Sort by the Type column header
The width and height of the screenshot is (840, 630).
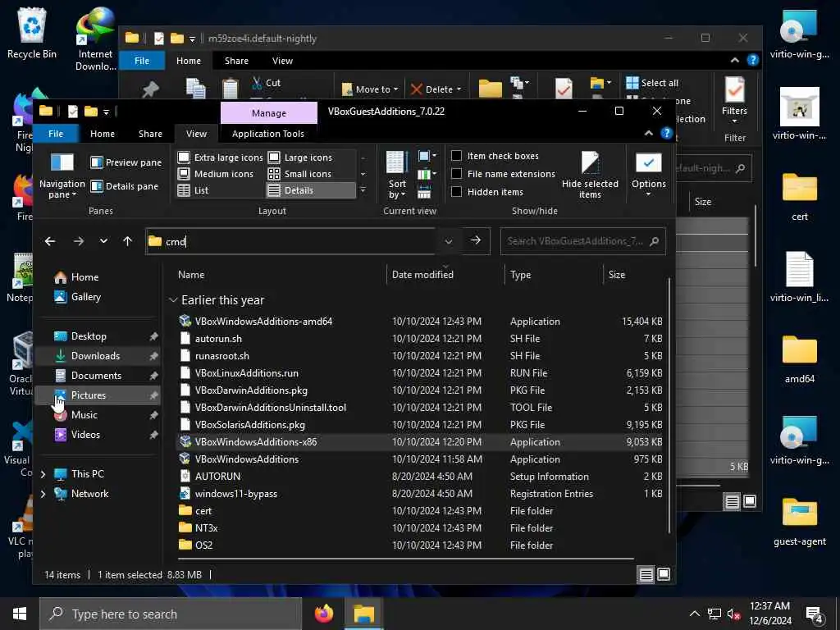coord(520,275)
